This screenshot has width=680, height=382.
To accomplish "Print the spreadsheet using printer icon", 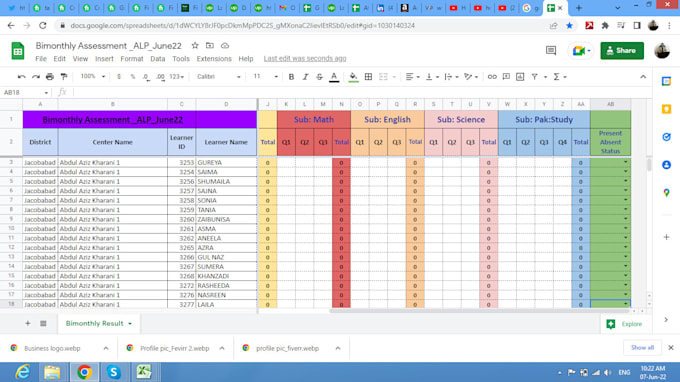I will [50, 77].
